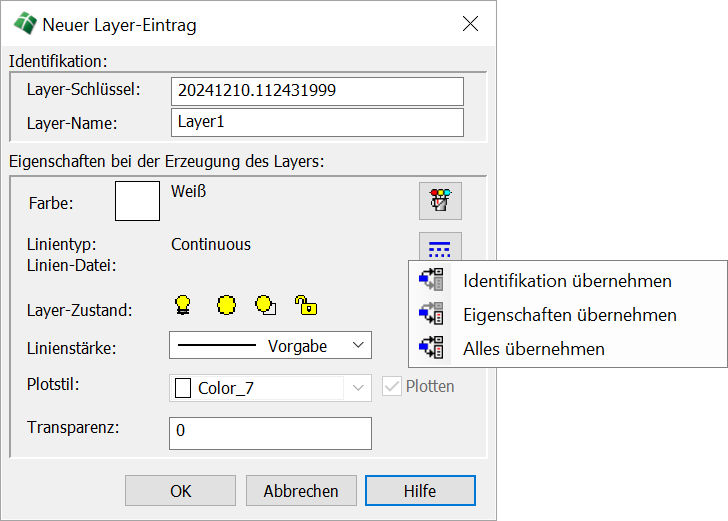Click into the Layer-Name text field
This screenshot has width=728, height=521.
[x=317, y=123]
